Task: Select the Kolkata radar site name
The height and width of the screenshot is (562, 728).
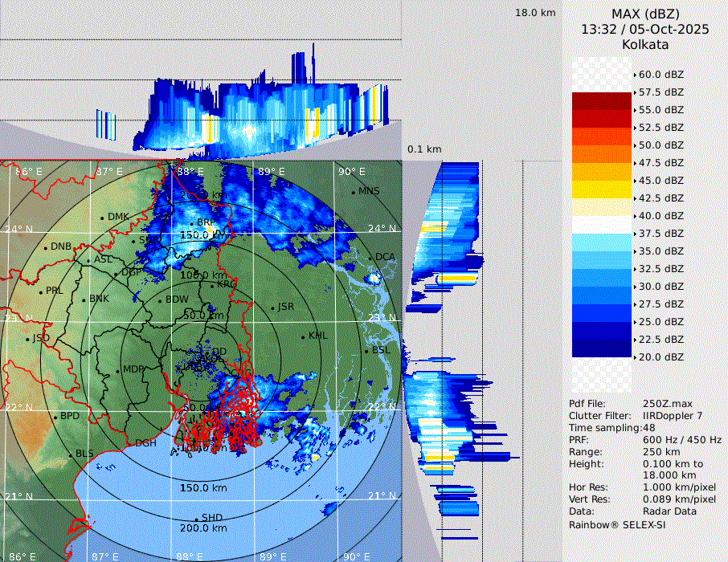Action: click(x=645, y=44)
